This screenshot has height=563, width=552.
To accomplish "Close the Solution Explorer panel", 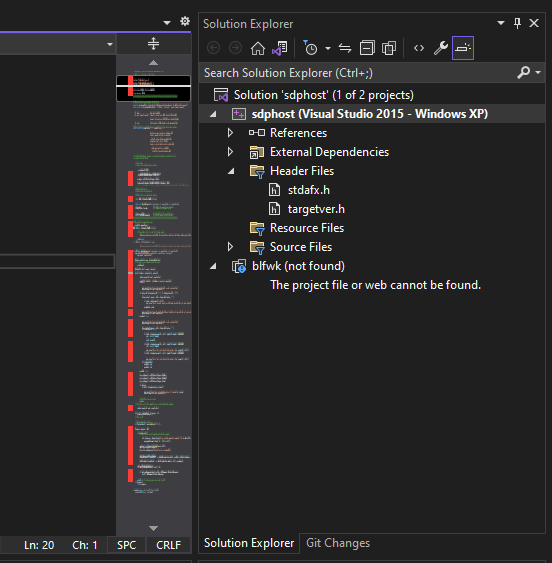I will click(534, 23).
